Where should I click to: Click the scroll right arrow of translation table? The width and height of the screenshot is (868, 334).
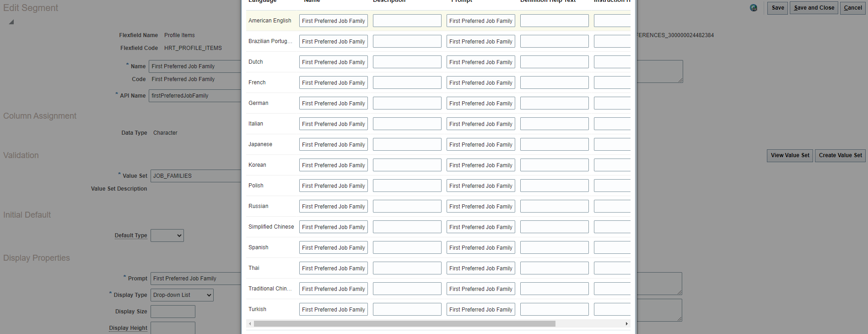627,324
